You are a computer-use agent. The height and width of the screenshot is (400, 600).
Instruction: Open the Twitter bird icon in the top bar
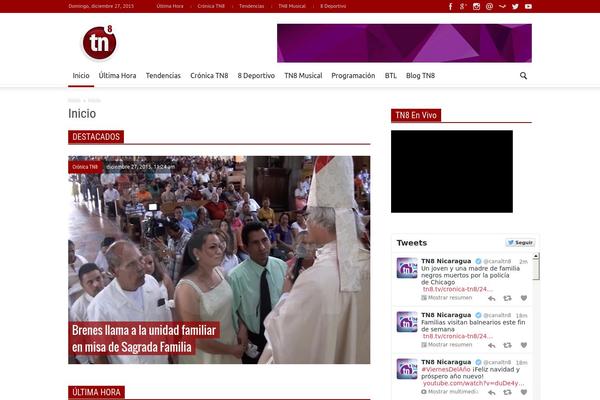point(515,7)
